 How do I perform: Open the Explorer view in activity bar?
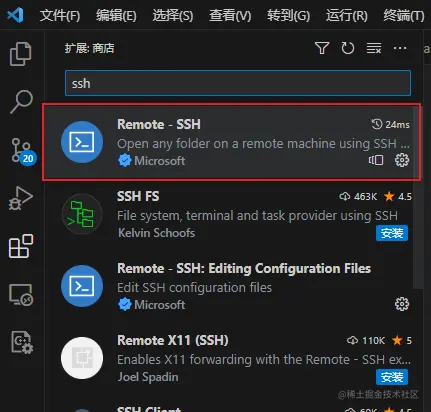[21, 54]
